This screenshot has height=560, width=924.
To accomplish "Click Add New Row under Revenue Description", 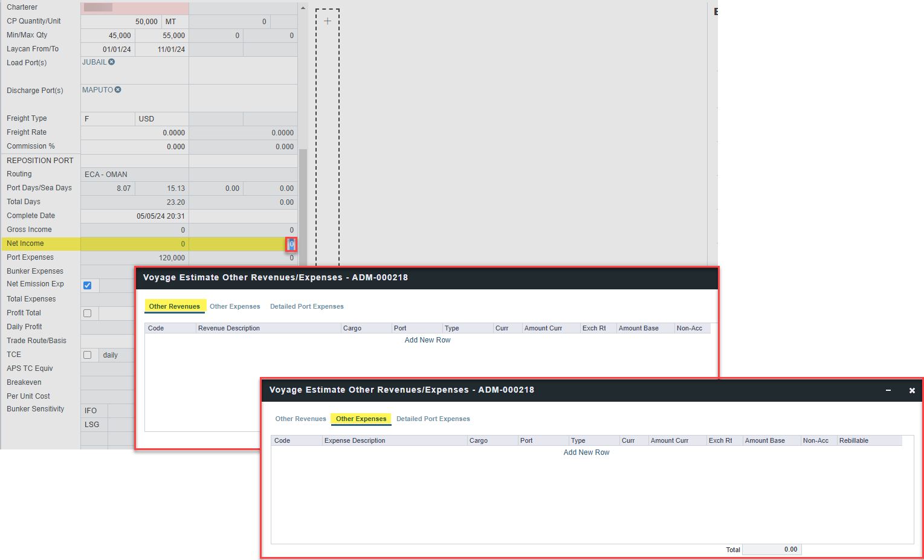I will tap(427, 340).
